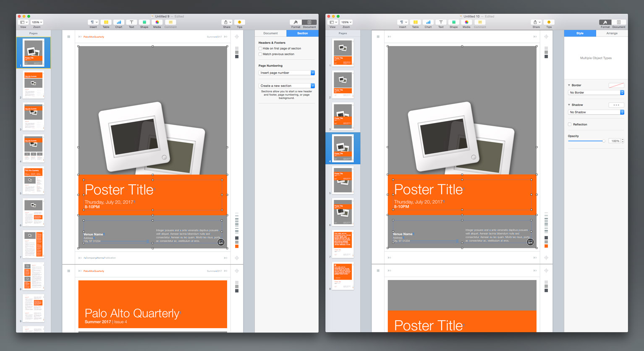Expand the No Shadow dropdown
The image size is (644, 351).
click(x=596, y=113)
